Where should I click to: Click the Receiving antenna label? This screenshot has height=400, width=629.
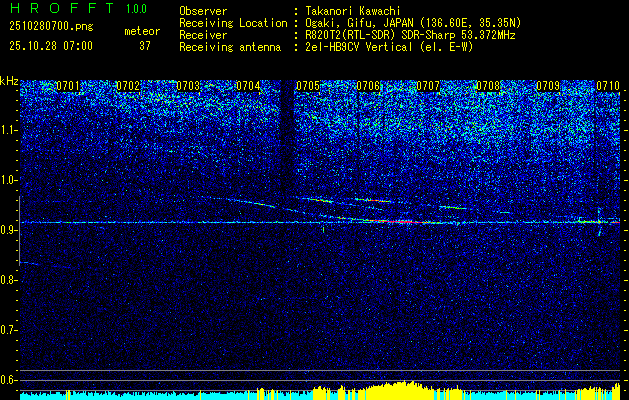coord(230,47)
